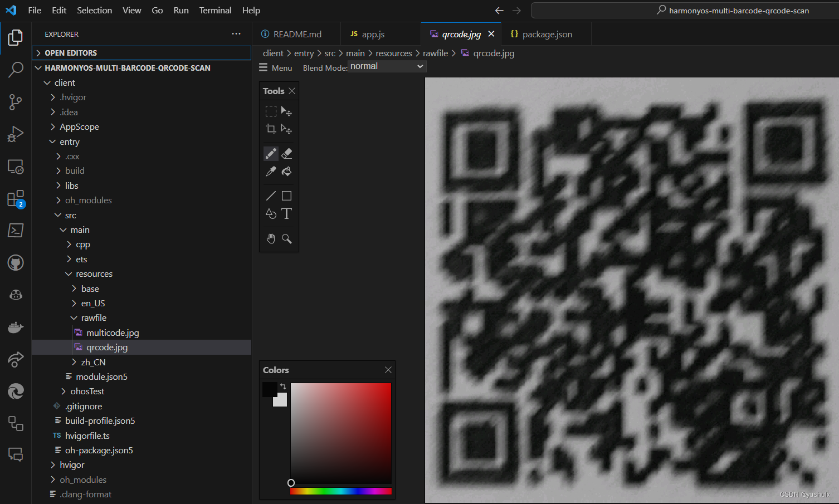Select the eraser tool
This screenshot has height=504, width=839.
coord(286,154)
